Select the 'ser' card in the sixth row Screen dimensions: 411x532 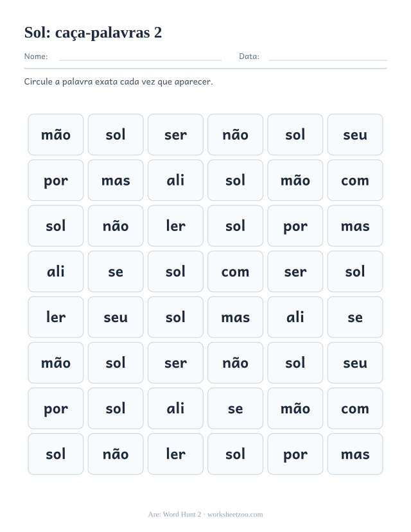[175, 363]
